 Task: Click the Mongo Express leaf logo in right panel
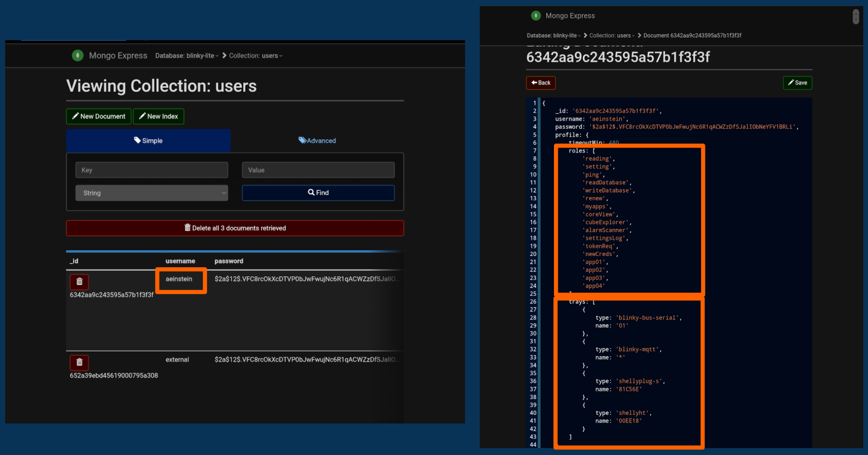point(536,16)
